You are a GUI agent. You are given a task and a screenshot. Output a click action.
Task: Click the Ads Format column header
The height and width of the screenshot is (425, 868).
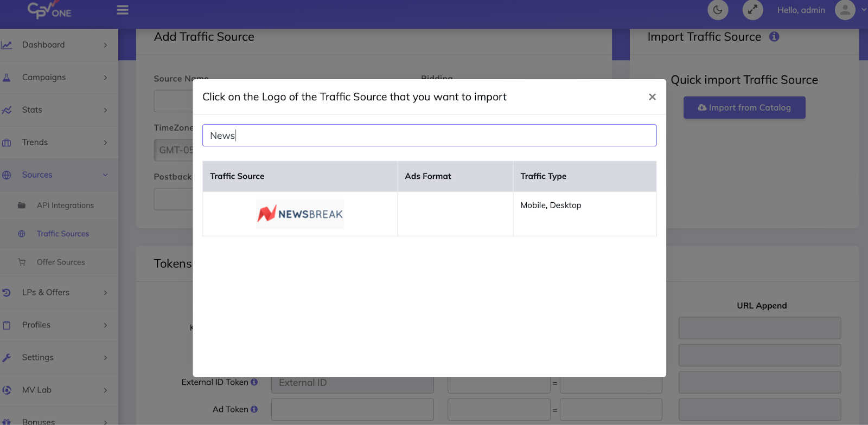455,176
